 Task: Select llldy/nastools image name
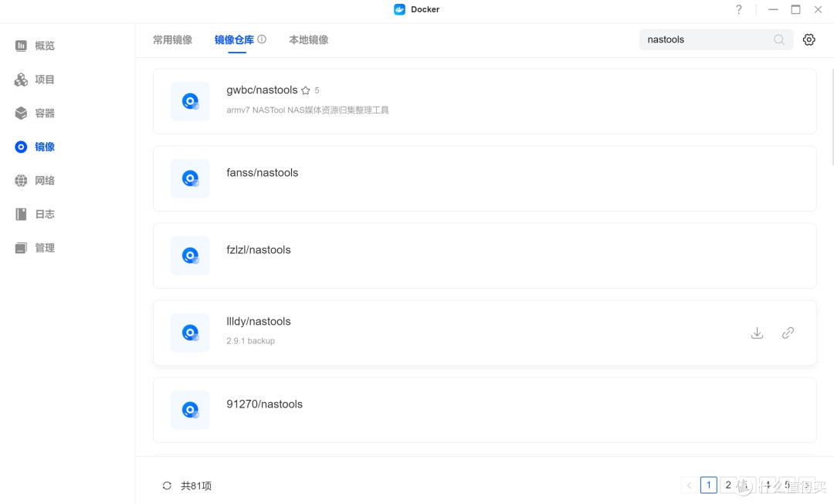[259, 322]
